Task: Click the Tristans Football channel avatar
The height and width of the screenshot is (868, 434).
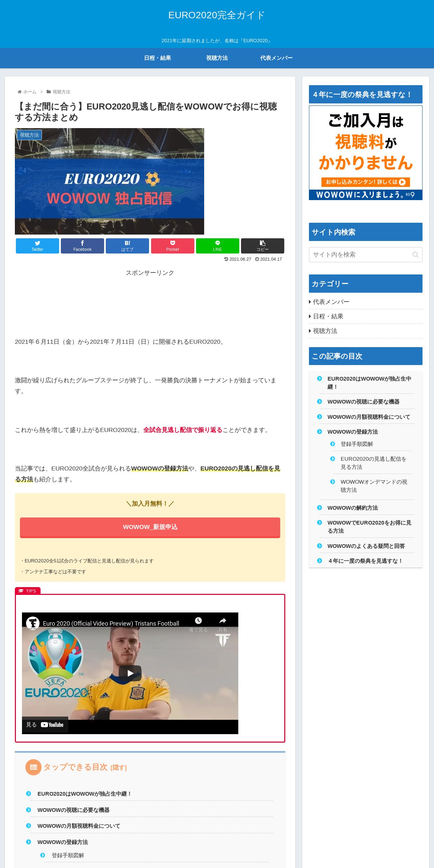Action: [33, 623]
